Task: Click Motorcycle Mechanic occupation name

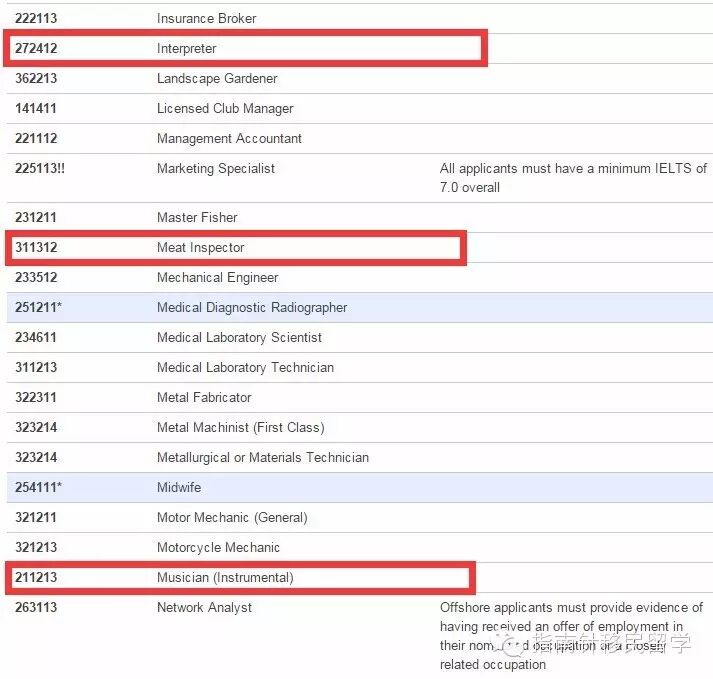Action: [x=218, y=548]
